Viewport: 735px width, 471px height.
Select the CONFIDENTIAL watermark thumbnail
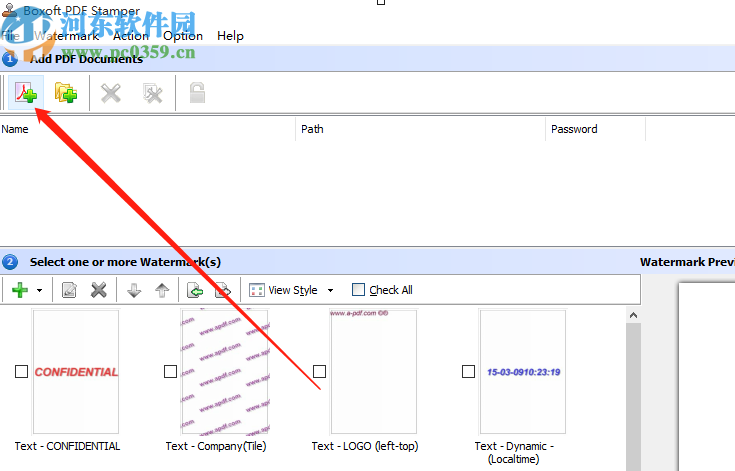point(76,372)
